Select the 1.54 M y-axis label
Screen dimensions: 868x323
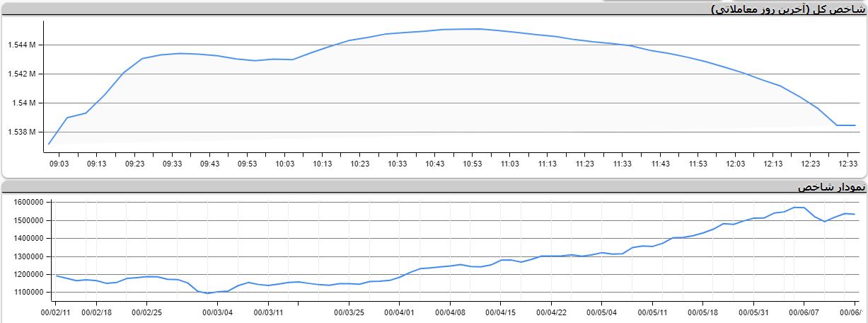24,103
